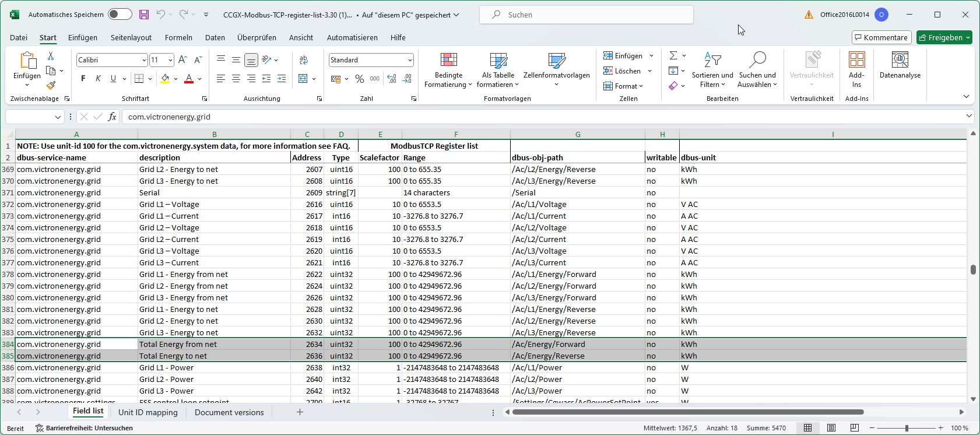980x435 pixels.
Task: Expand the fill color dropdown arrow
Action: pyautogui.click(x=175, y=79)
